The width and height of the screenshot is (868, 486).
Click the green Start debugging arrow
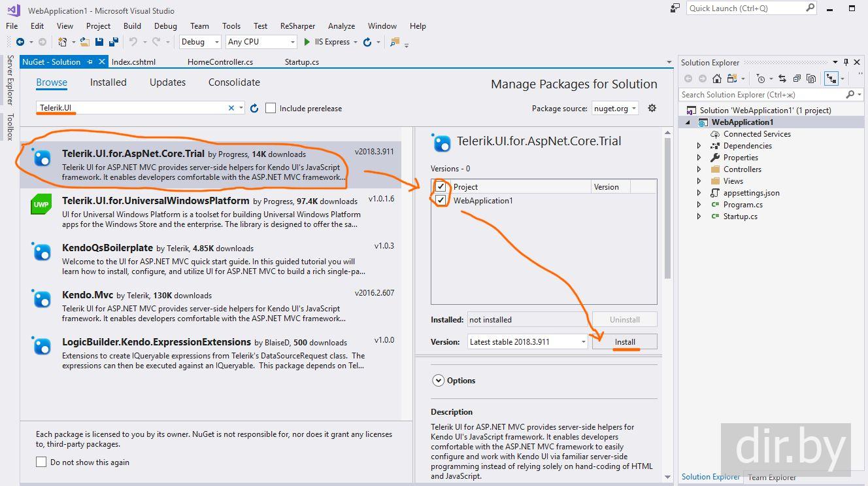307,42
